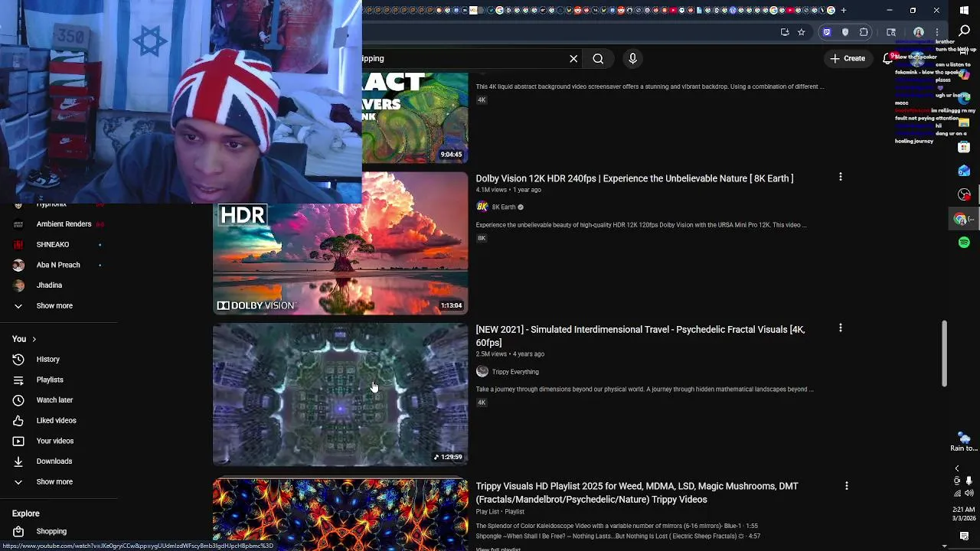Click 8K Earth channel avatar
This screenshot has height=551, width=980.
[x=482, y=207]
